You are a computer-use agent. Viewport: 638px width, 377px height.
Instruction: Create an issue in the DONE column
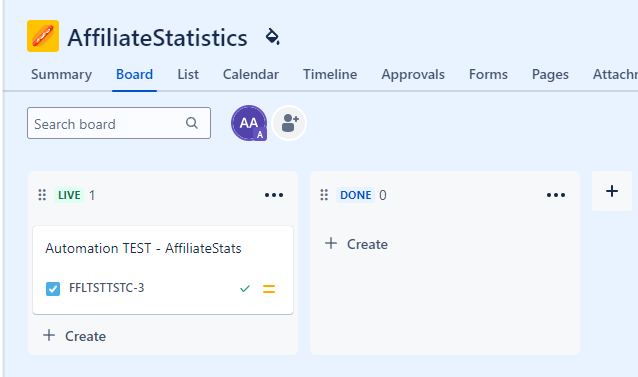click(x=356, y=244)
